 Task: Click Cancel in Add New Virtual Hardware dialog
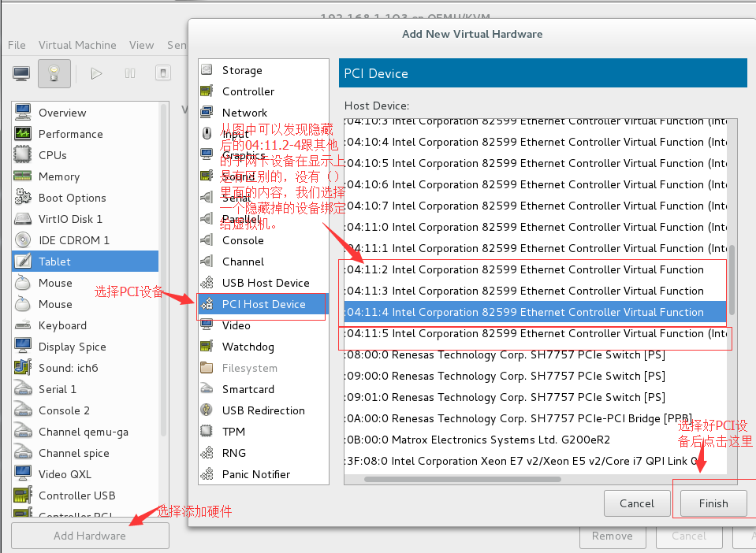coord(637,503)
